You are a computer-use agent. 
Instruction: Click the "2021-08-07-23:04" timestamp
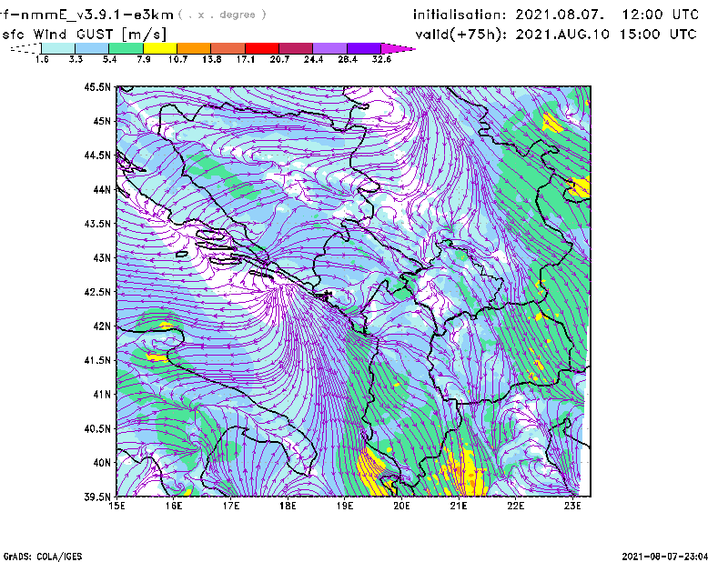pos(665,557)
